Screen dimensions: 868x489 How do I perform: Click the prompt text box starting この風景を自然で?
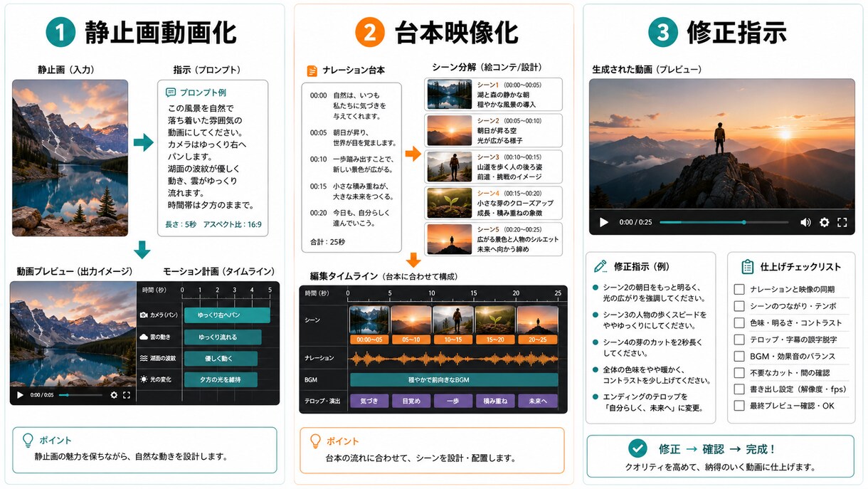point(213,159)
